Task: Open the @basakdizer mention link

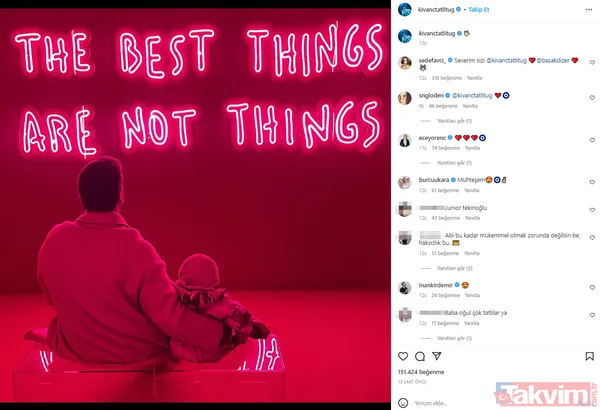Action: click(x=553, y=60)
